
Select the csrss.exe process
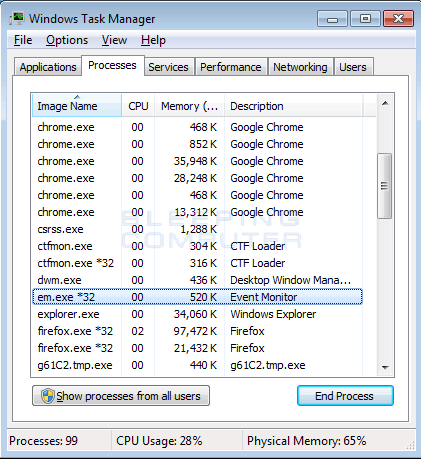coord(197,229)
